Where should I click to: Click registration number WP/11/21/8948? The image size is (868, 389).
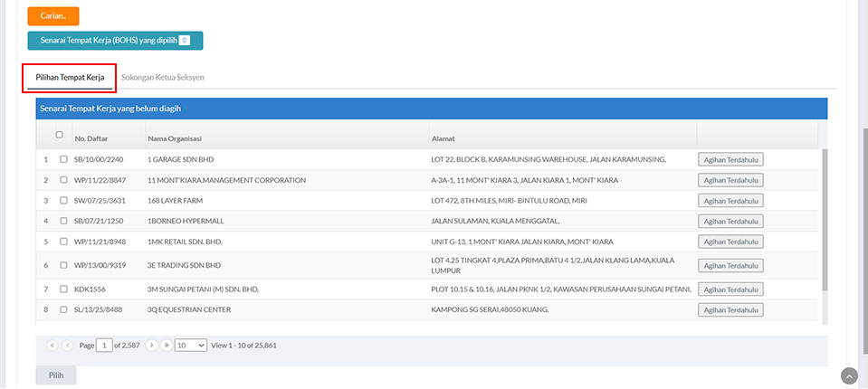point(99,242)
